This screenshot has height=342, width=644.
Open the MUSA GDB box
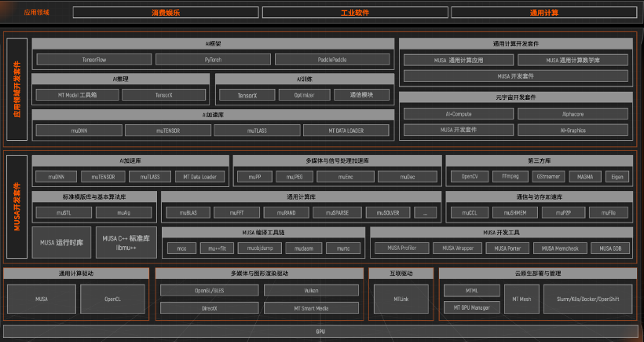(x=610, y=248)
